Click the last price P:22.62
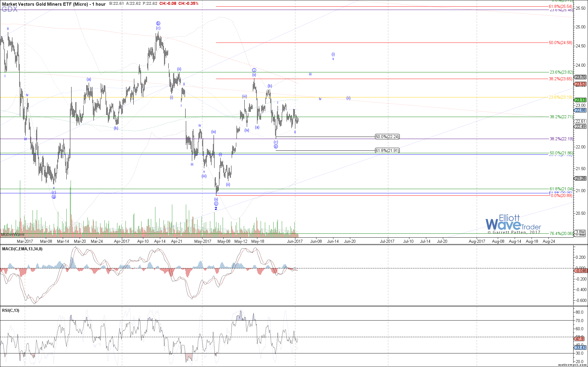The image size is (588, 367). pos(150,4)
